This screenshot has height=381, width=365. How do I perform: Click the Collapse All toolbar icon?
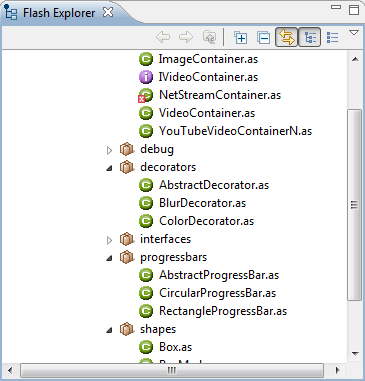coord(263,37)
